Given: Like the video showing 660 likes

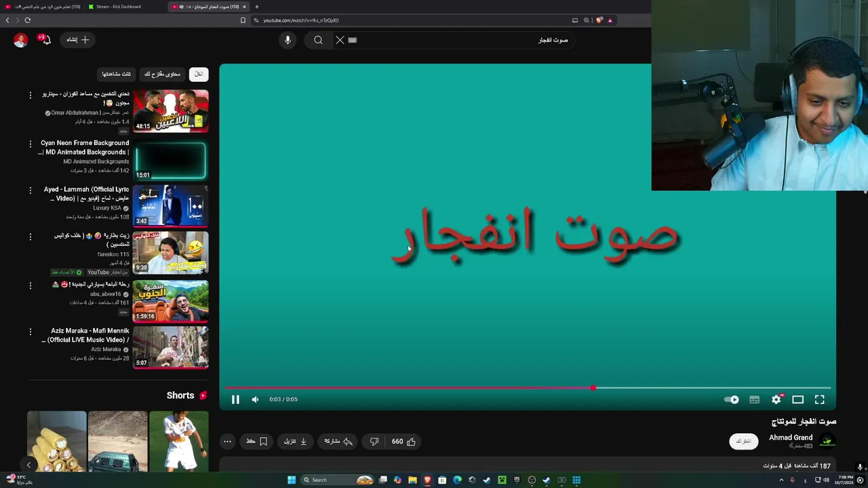Looking at the screenshot, I should click(x=403, y=441).
